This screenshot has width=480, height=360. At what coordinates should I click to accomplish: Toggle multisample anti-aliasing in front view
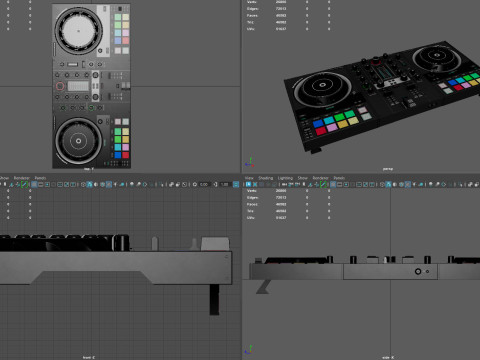(145, 184)
